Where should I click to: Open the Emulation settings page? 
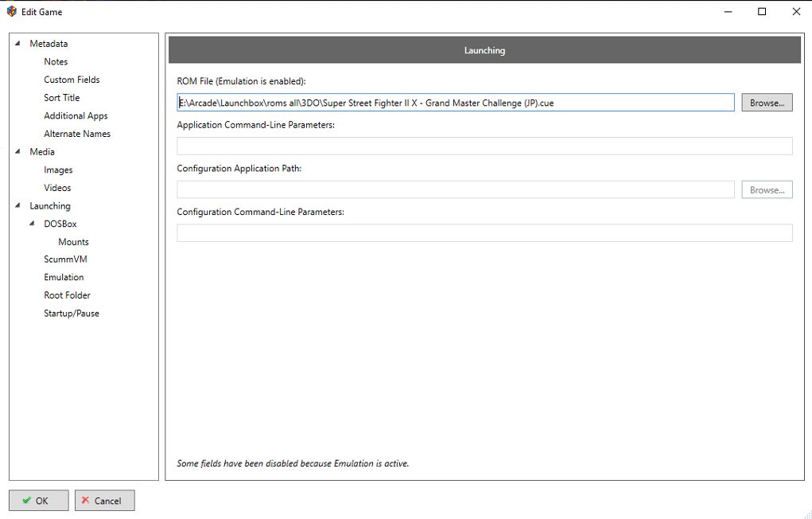(x=64, y=277)
